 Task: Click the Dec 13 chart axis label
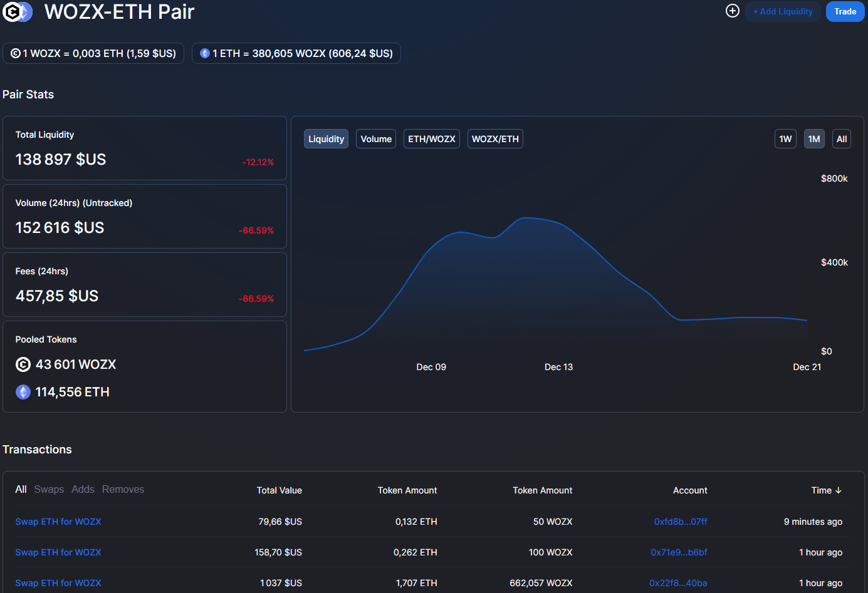tap(558, 367)
